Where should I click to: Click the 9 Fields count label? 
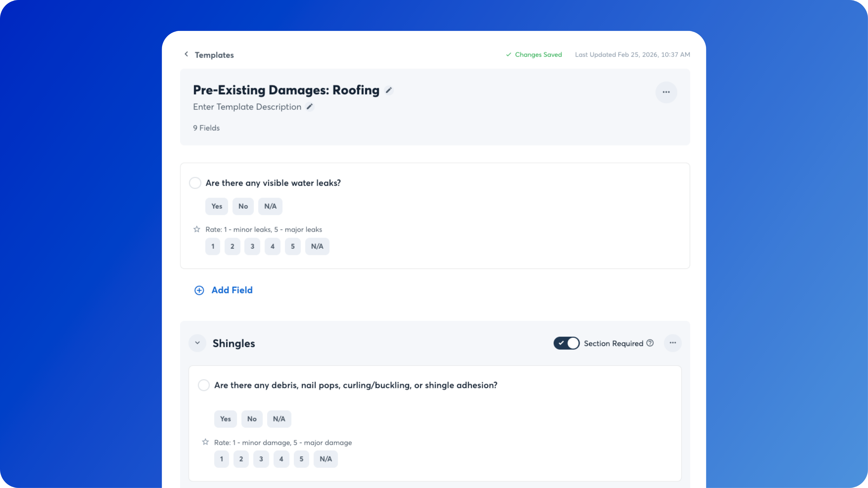tap(206, 128)
